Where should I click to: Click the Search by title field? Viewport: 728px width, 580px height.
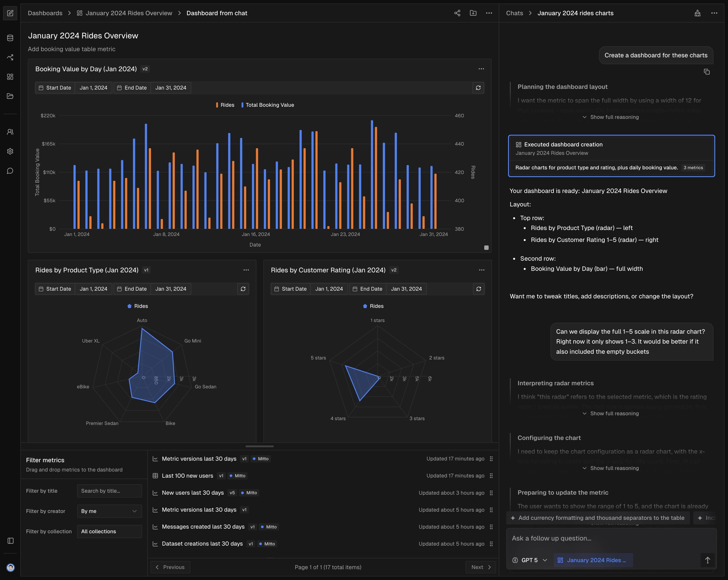[x=109, y=491]
